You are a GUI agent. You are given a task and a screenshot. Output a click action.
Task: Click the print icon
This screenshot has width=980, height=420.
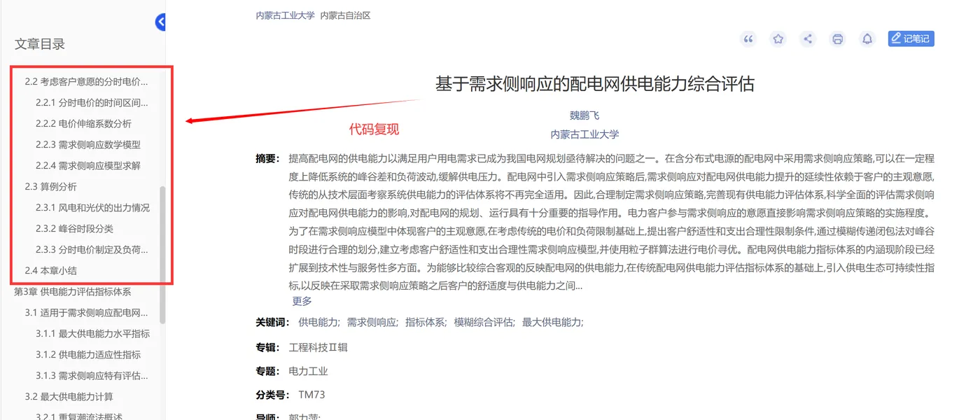click(837, 39)
